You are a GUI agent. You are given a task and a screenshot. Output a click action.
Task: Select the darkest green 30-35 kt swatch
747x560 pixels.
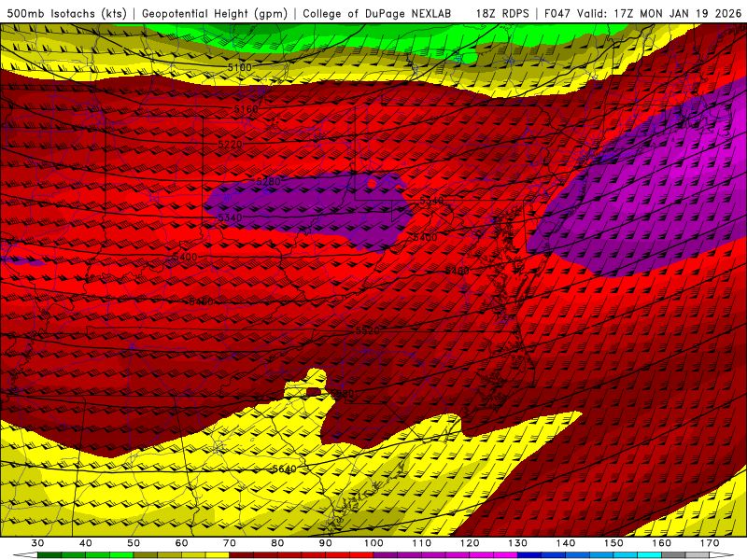click(49, 555)
